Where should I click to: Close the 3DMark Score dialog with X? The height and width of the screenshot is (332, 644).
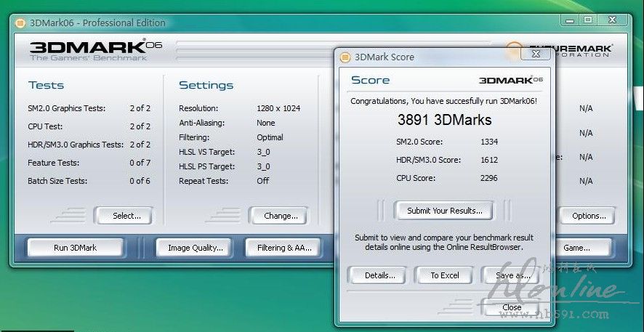point(536,54)
